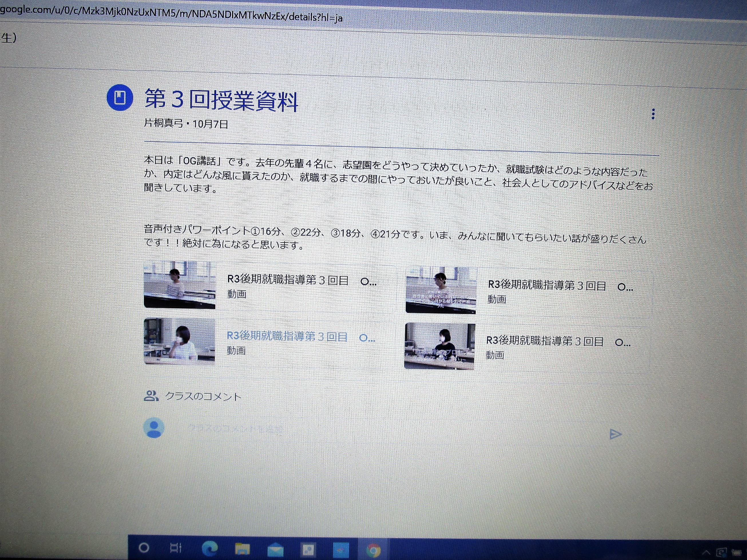Click the network status tray icon
Viewport: 747px width, 560px height.
click(721, 553)
